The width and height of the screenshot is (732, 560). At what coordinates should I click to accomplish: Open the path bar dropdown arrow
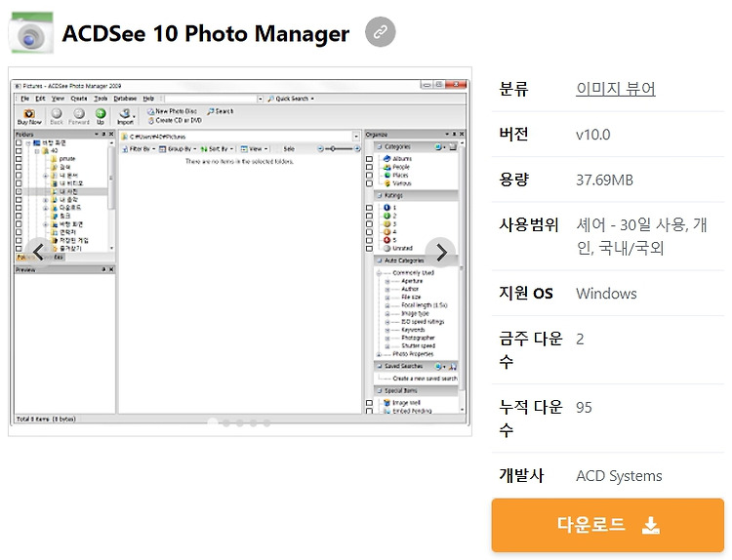tap(355, 137)
